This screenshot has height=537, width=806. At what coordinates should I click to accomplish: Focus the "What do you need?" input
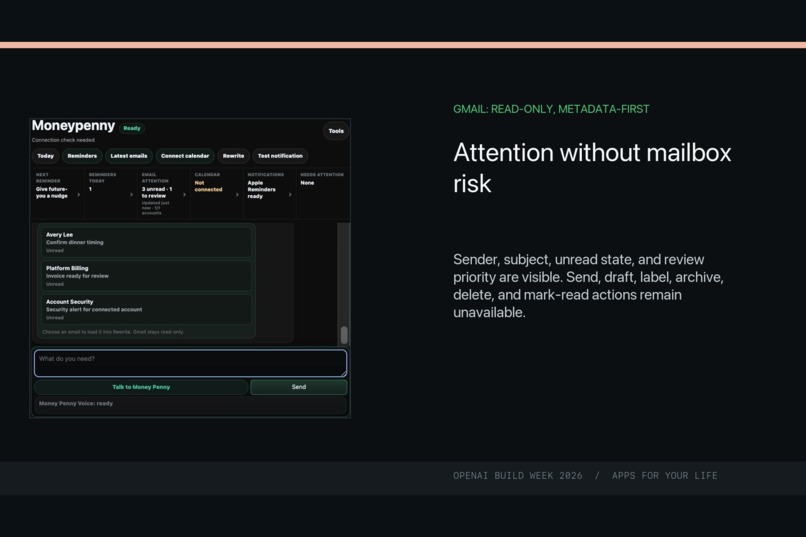[190, 363]
